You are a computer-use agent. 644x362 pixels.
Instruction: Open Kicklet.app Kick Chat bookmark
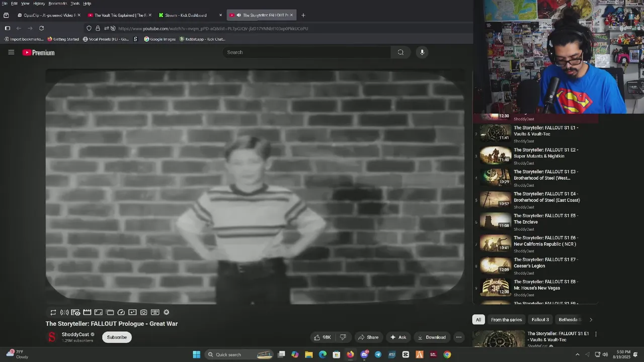click(202, 39)
